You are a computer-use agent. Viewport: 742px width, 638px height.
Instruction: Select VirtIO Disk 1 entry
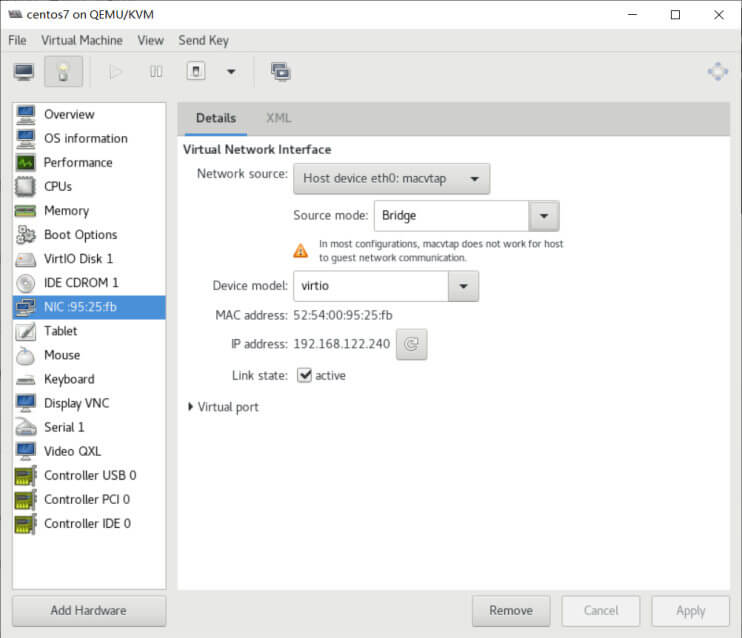point(89,259)
